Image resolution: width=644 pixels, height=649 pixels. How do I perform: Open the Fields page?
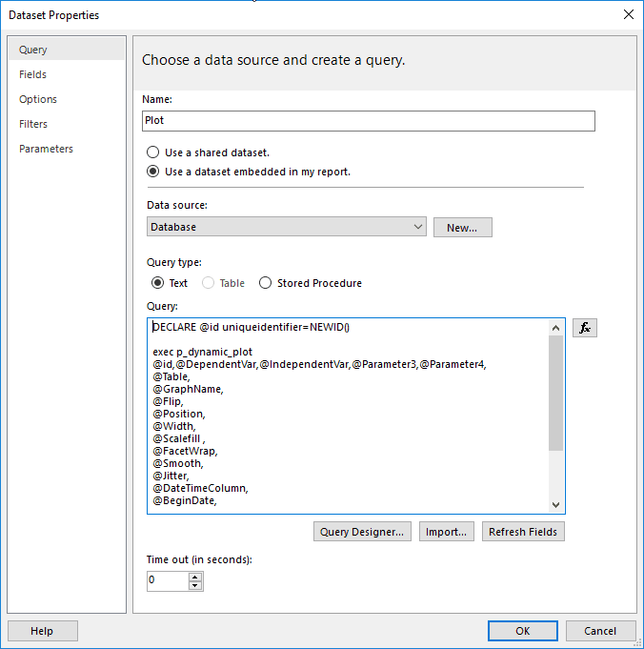(x=32, y=74)
